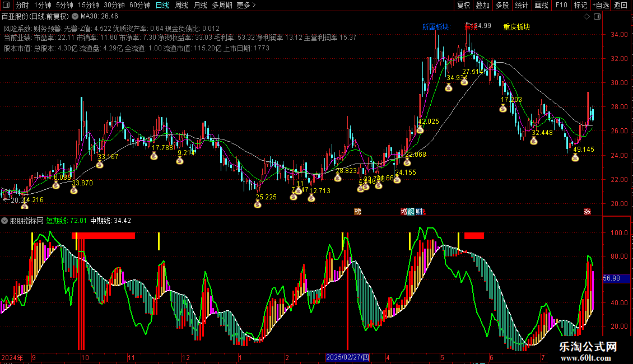Click the money bag icon labeled 17.203
The width and height of the screenshot is (633, 364).
coord(503,108)
